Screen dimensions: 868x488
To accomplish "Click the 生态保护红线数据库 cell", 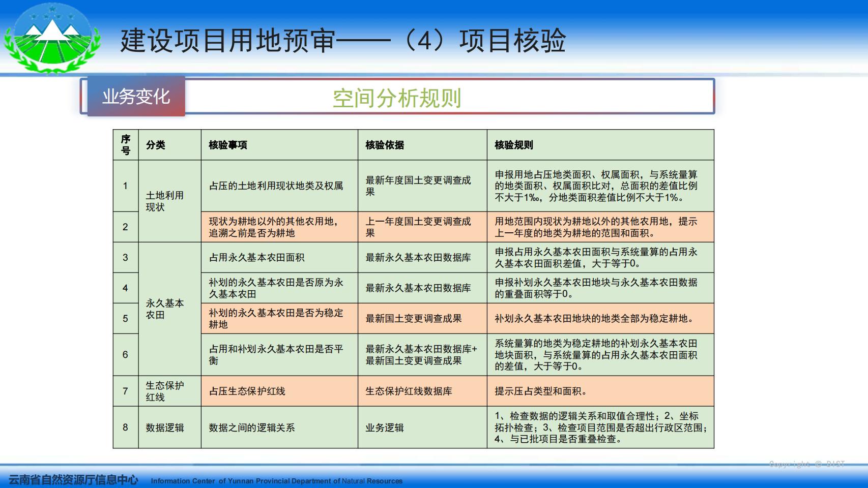I will point(422,391).
